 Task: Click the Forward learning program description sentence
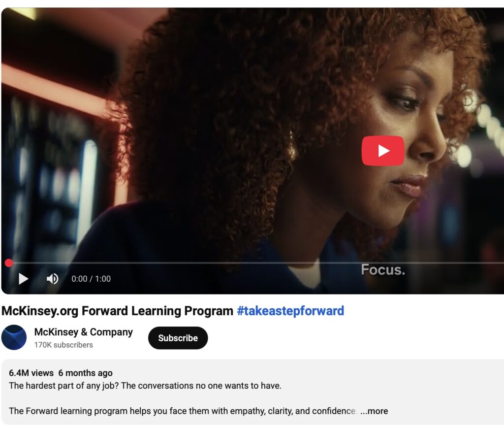pos(182,411)
